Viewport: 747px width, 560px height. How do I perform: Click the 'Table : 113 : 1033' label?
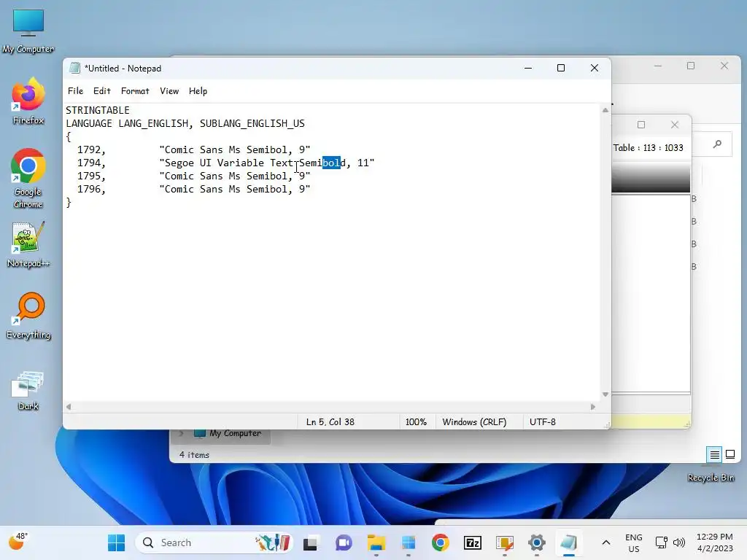pos(648,147)
